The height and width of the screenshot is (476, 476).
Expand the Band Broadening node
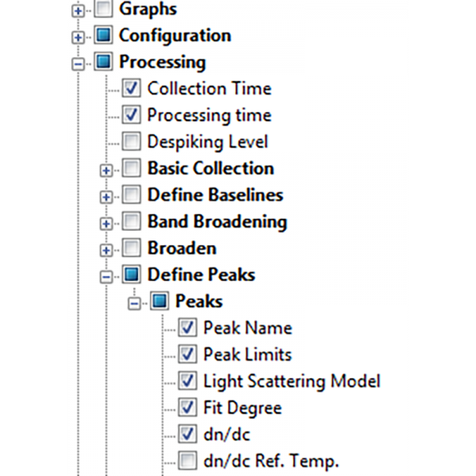coord(106,224)
